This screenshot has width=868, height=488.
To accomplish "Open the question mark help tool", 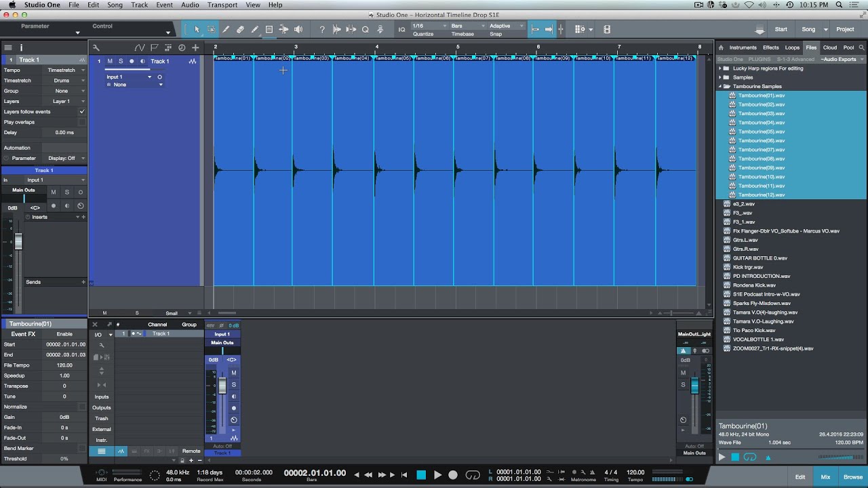I will (322, 29).
